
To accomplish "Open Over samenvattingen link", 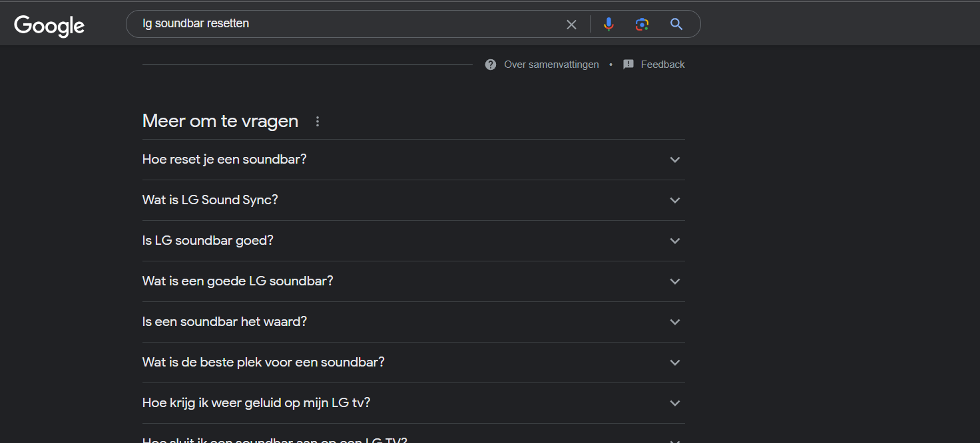I will (551, 65).
